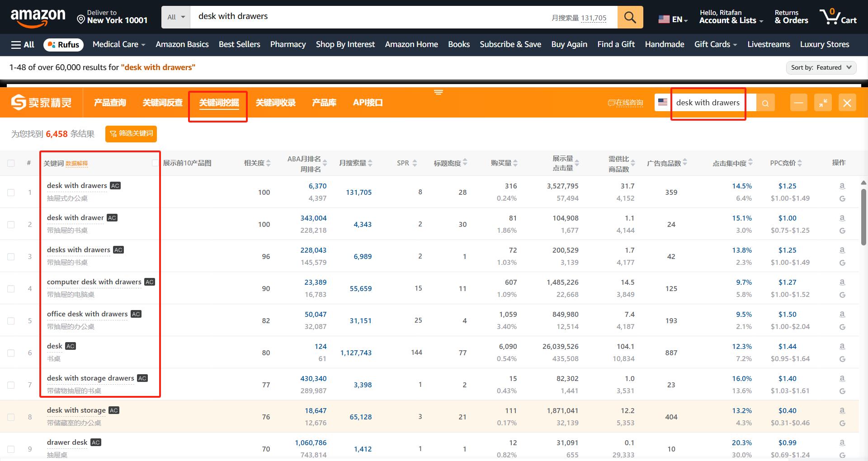Click the Google 'G' icon in computer desk with drawers row
The image size is (868, 461).
pos(842,295)
